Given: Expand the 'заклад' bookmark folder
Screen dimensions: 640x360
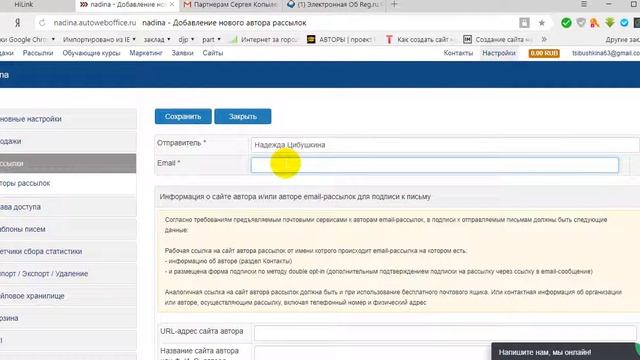Looking at the screenshot, I should tap(157, 40).
